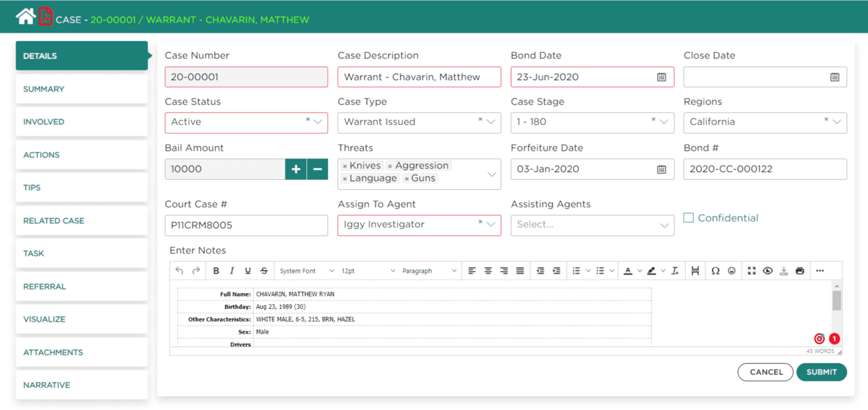
Task: Open the Close Date calendar picker
Action: pos(834,77)
